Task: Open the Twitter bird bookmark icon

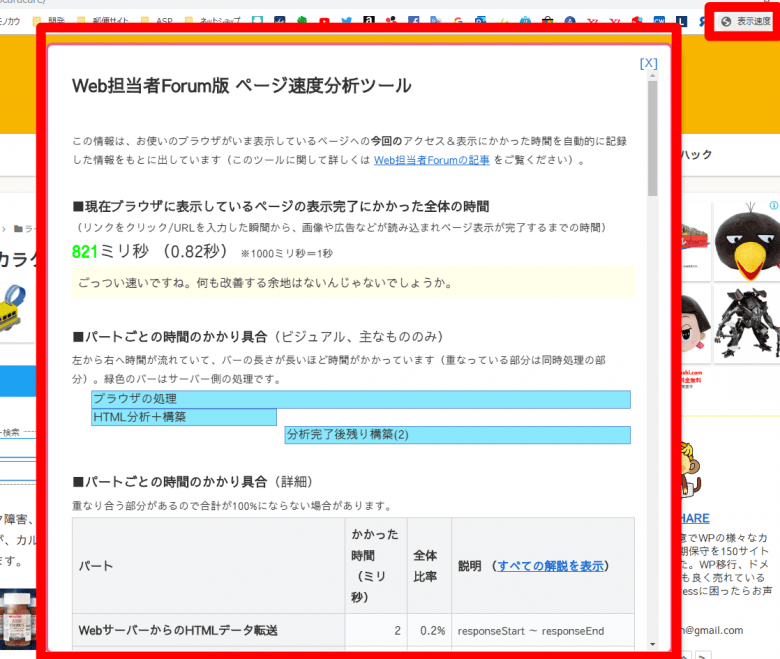Action: pos(347,21)
